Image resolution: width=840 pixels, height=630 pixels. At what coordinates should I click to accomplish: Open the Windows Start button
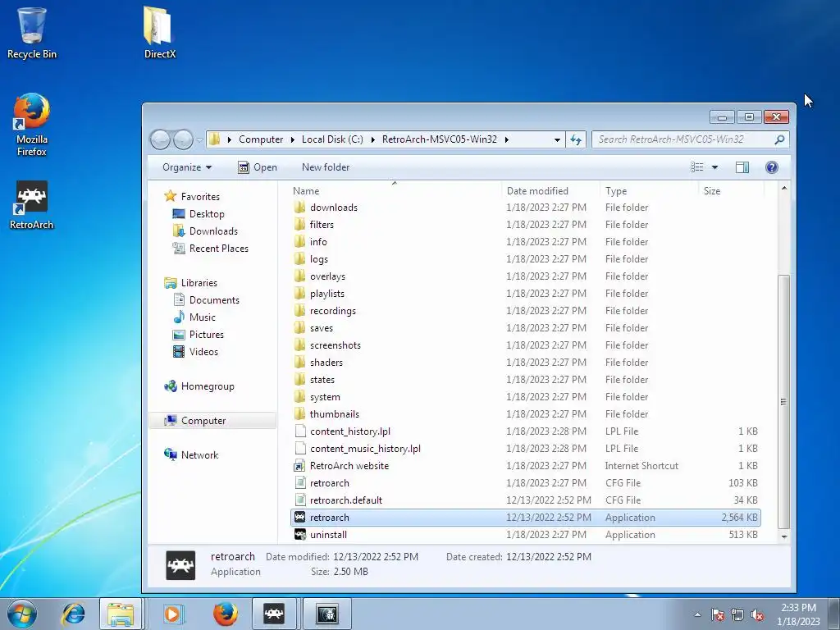(x=21, y=614)
